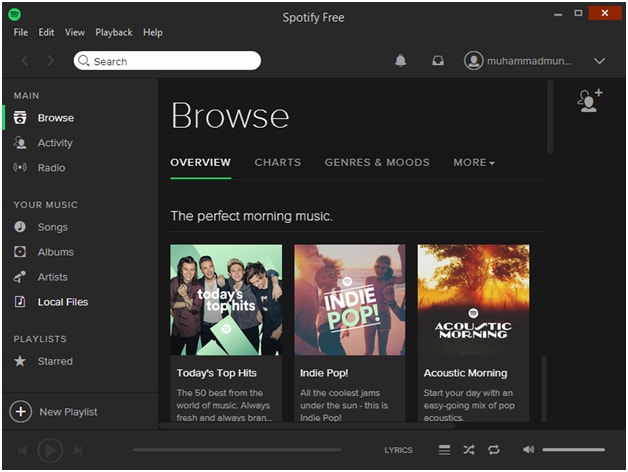Switch to the GENRES & MOODS tab
The image size is (628, 472).
click(377, 162)
